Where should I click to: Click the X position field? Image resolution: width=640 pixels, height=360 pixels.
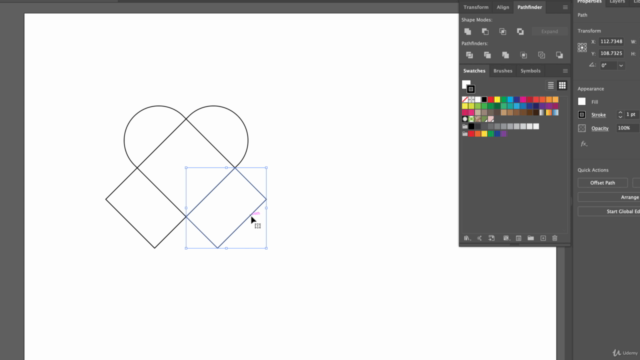pyautogui.click(x=611, y=42)
